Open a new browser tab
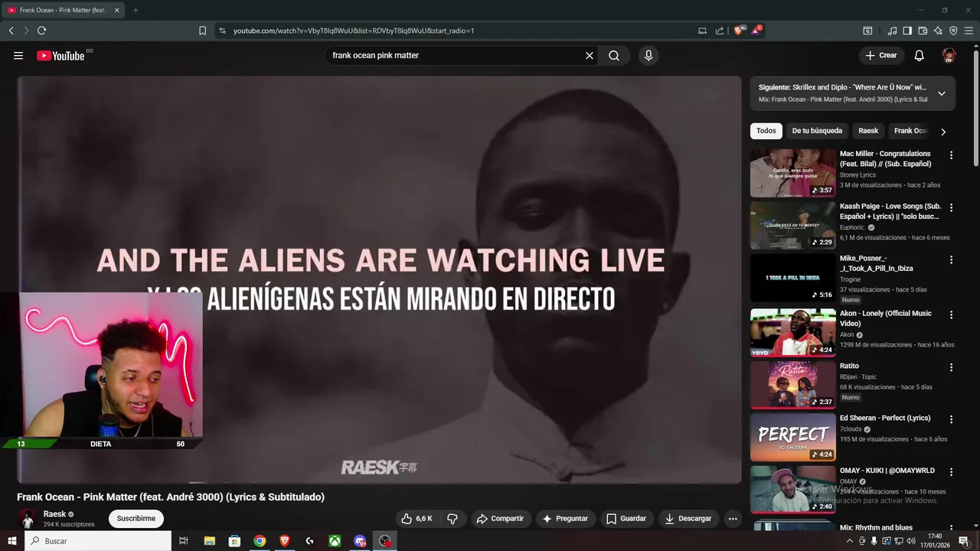This screenshot has width=980, height=551. (x=136, y=10)
